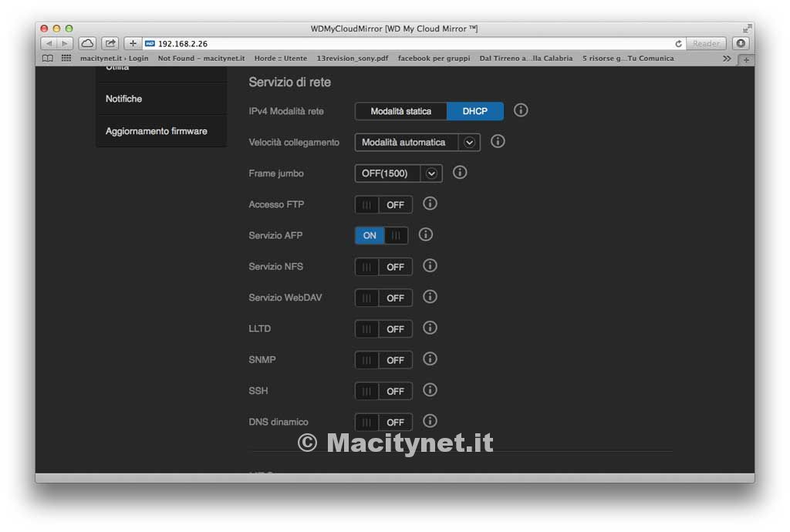790x532 pixels.
Task: Show info for Servizio WebDAV
Action: tap(430, 297)
